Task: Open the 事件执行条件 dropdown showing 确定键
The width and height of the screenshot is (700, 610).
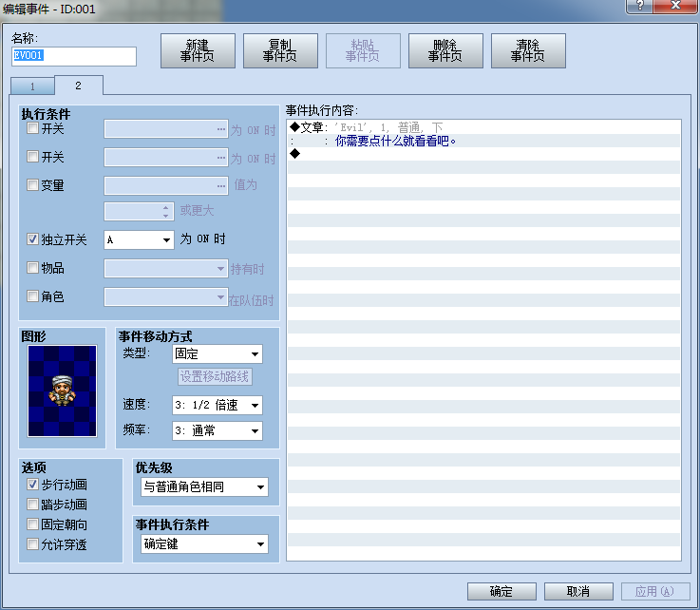Action: point(205,543)
